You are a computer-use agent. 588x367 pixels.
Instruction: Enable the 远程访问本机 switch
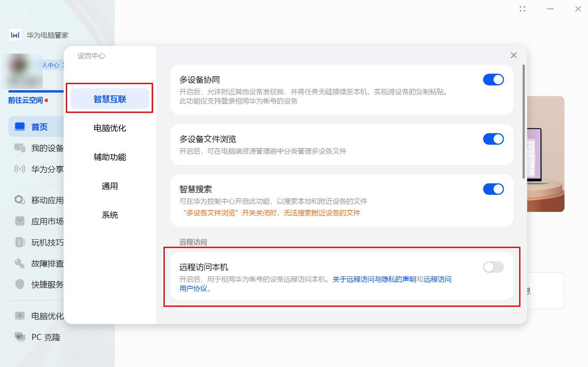click(x=493, y=267)
